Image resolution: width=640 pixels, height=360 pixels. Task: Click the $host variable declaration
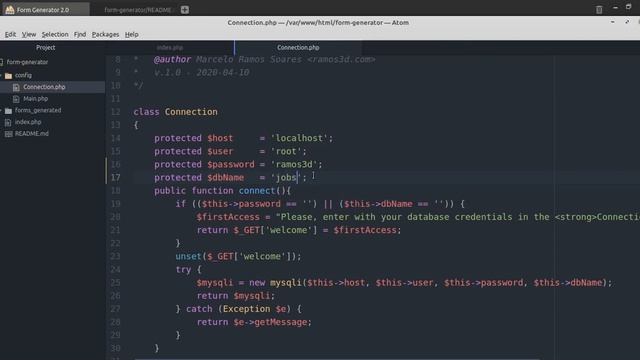220,138
